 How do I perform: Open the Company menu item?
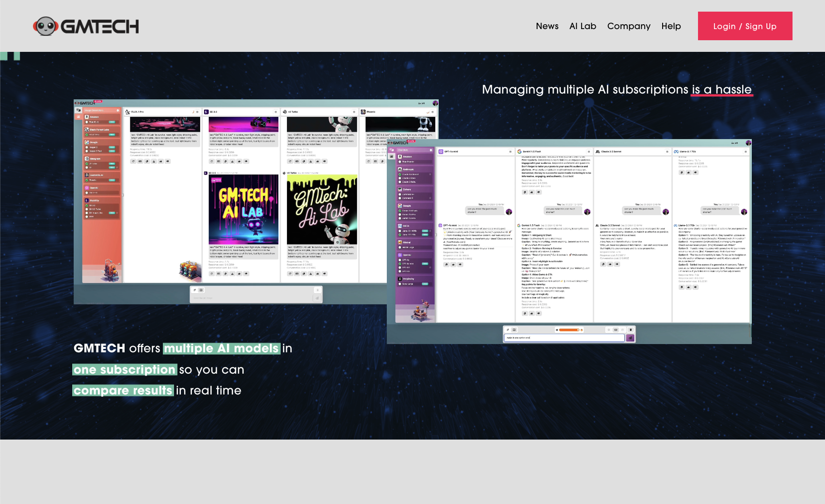click(629, 26)
